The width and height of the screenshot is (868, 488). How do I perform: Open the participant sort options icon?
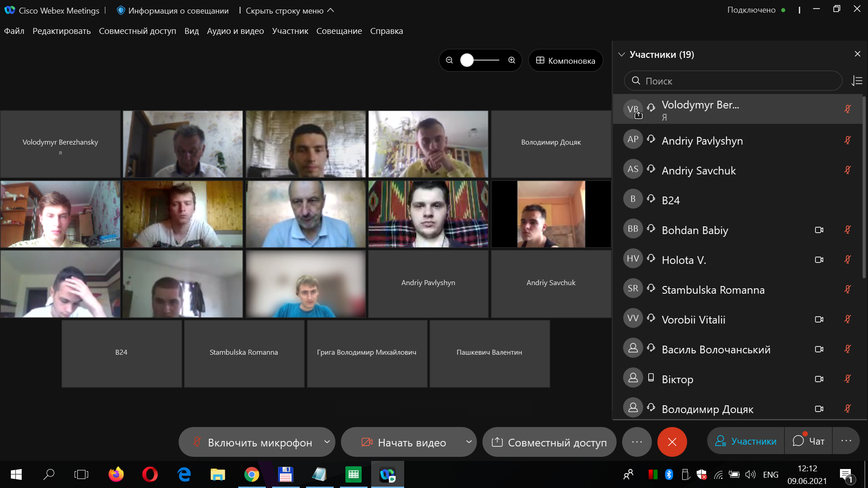[x=857, y=81]
